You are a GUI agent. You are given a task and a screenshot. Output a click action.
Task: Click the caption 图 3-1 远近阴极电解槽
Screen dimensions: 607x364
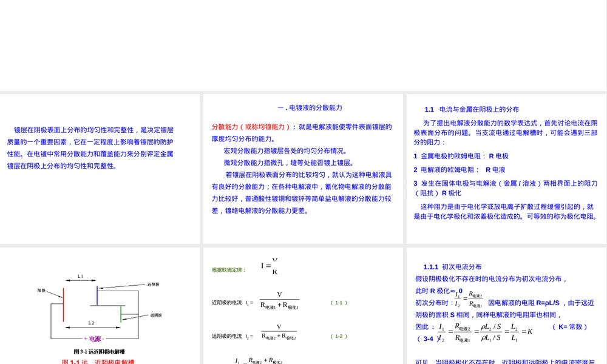point(99,352)
